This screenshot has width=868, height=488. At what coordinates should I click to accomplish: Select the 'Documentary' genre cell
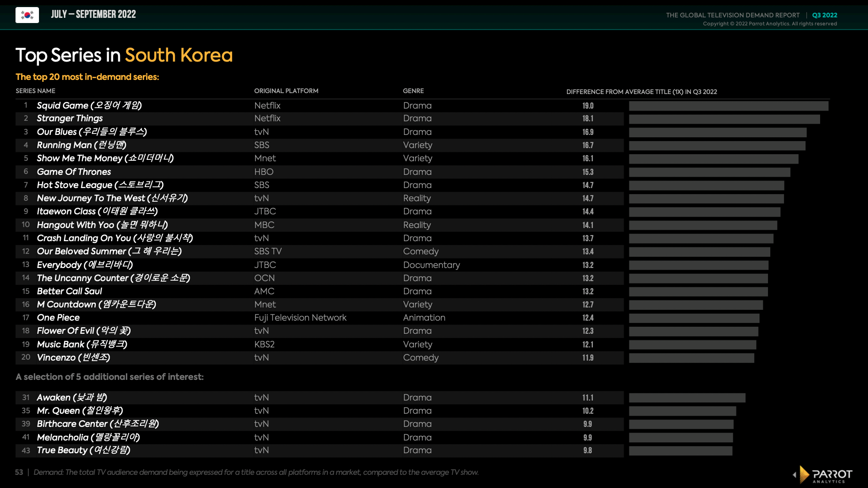[x=431, y=265]
